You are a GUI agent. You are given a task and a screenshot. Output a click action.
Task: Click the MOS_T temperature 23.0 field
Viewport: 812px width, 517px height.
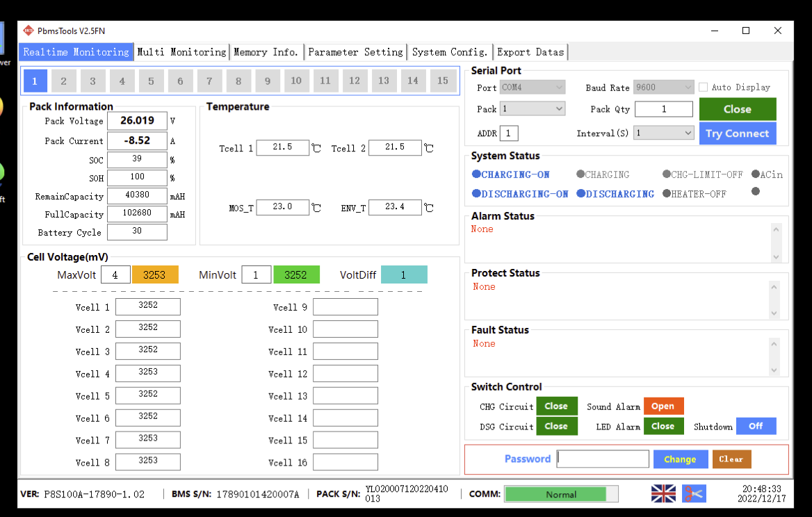(x=283, y=207)
